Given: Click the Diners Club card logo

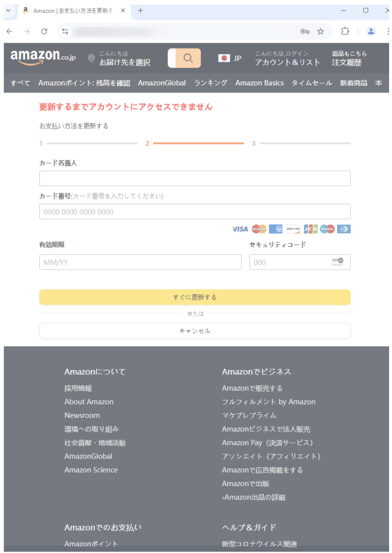Looking at the screenshot, I should point(344,229).
